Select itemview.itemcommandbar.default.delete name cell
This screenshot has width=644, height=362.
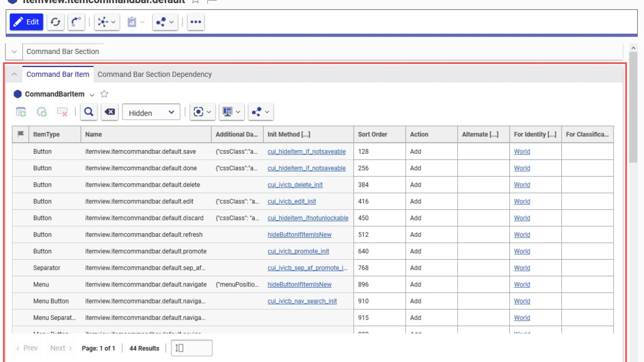tap(146, 185)
